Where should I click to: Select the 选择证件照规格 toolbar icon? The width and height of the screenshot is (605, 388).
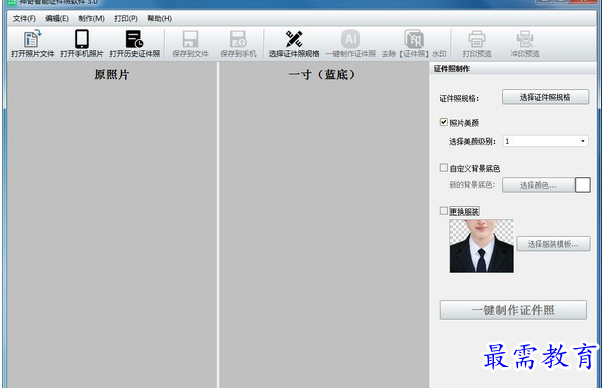click(x=294, y=43)
